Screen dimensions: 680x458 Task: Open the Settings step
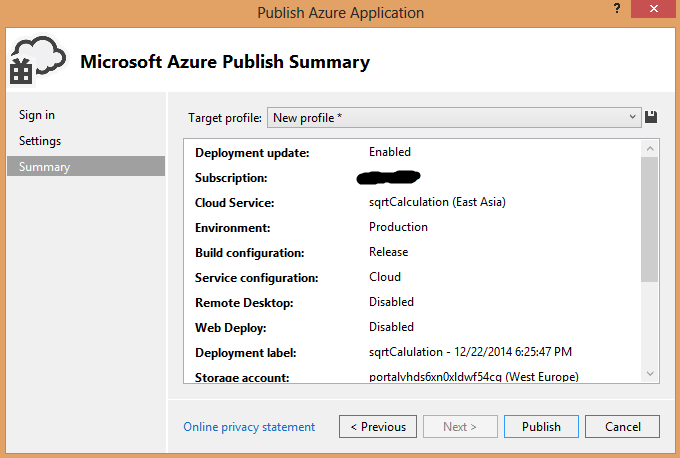pyautogui.click(x=40, y=141)
